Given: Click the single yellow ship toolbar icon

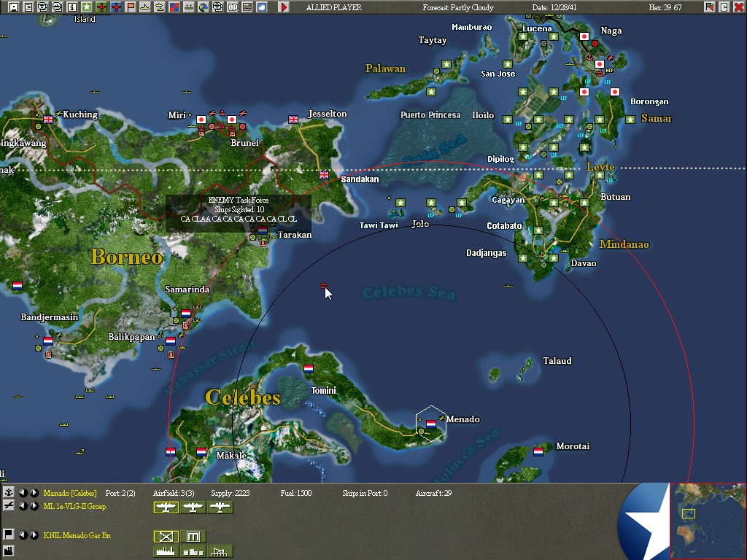Looking at the screenshot, I should pos(145,7).
